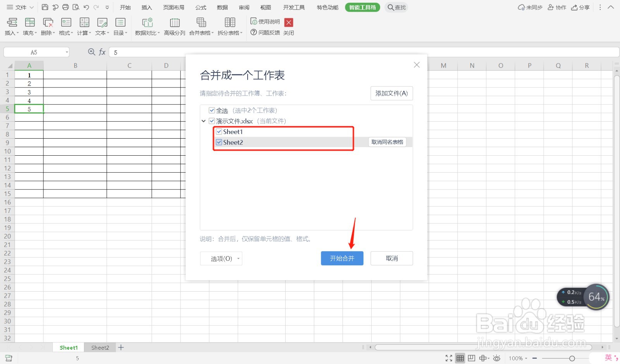Open the 选项(O) options dropdown

(x=221, y=259)
